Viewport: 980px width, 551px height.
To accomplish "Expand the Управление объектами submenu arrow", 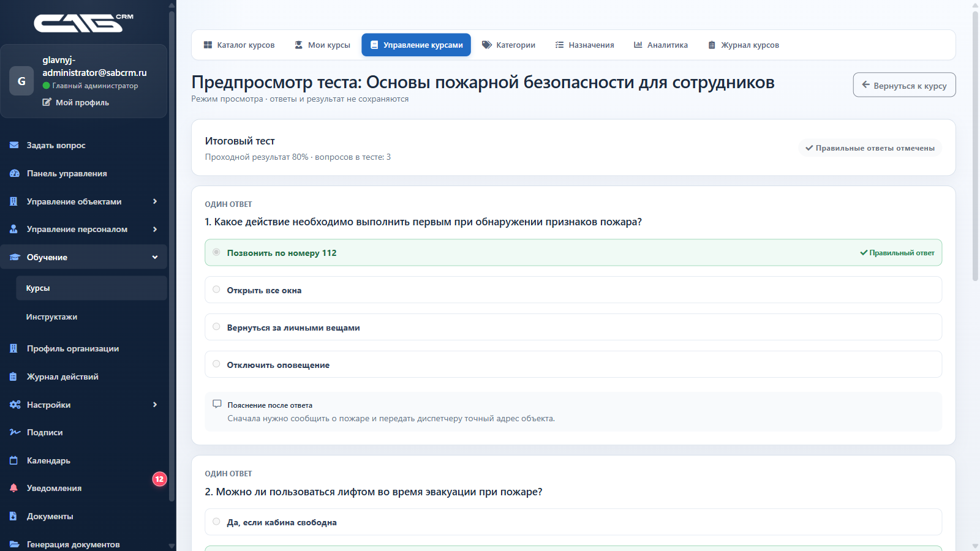I will (155, 201).
